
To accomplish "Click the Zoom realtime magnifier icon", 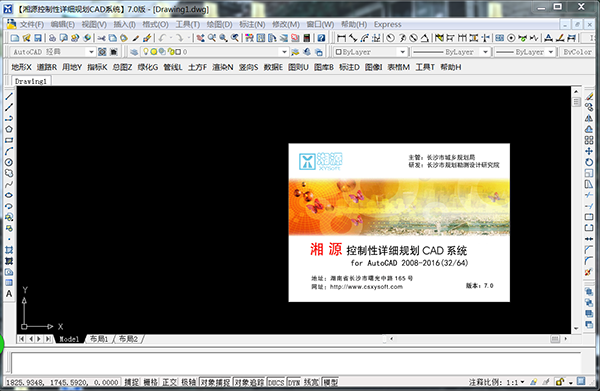I will (x=212, y=38).
